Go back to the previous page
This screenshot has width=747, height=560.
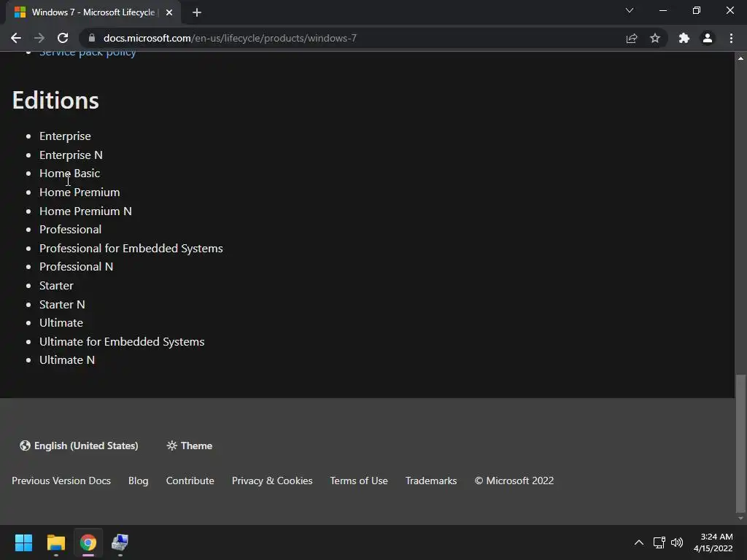(x=16, y=38)
